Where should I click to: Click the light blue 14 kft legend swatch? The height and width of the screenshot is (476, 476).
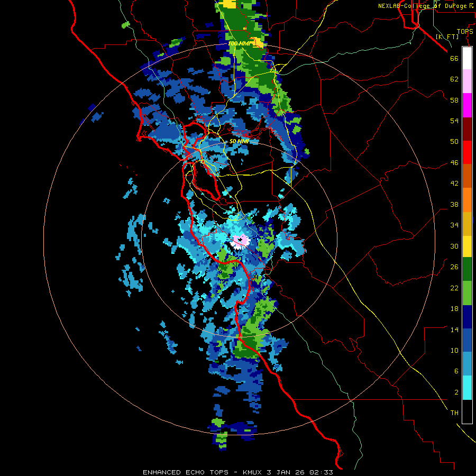click(467, 364)
